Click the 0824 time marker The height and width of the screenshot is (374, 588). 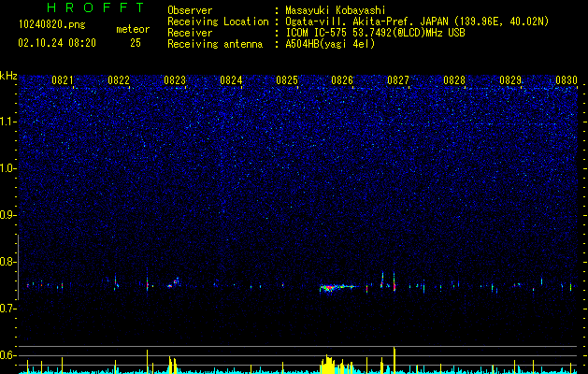[231, 80]
